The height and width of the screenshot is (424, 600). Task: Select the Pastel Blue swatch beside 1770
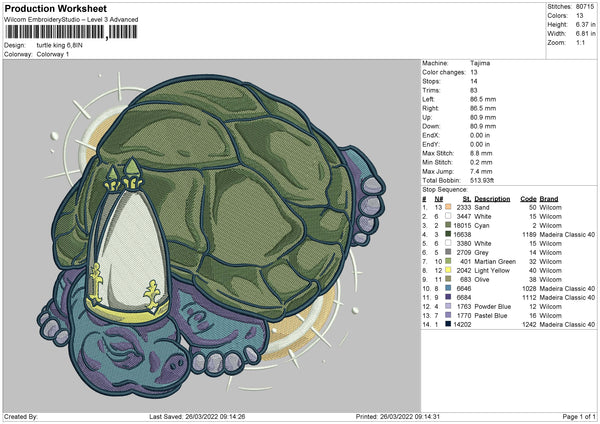(x=448, y=315)
